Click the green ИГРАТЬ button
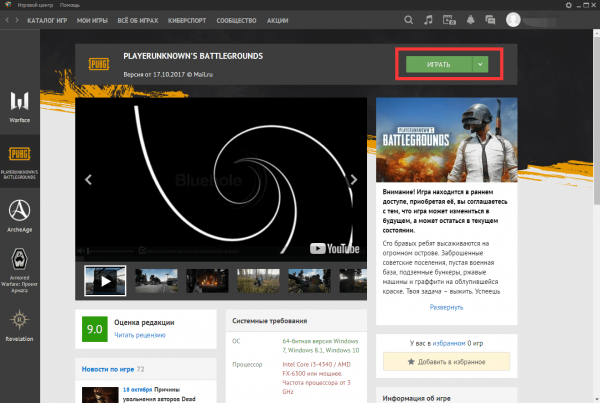600x403 pixels. point(439,64)
